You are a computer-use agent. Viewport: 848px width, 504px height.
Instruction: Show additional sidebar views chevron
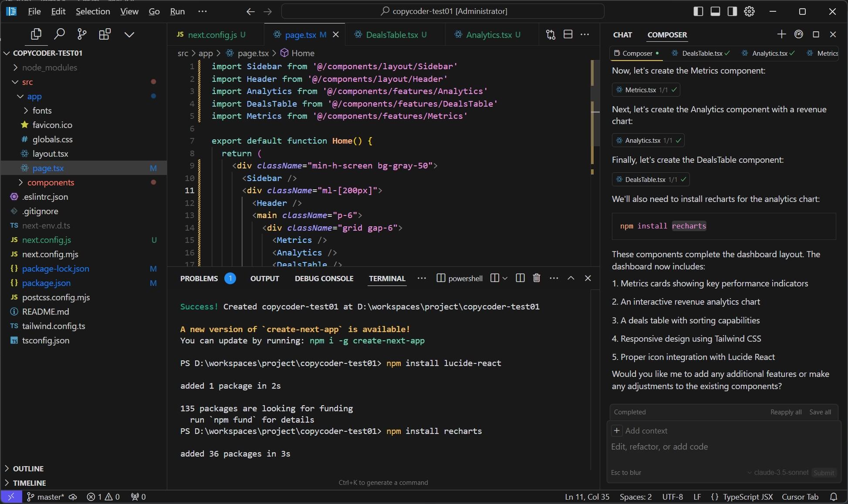point(129,34)
